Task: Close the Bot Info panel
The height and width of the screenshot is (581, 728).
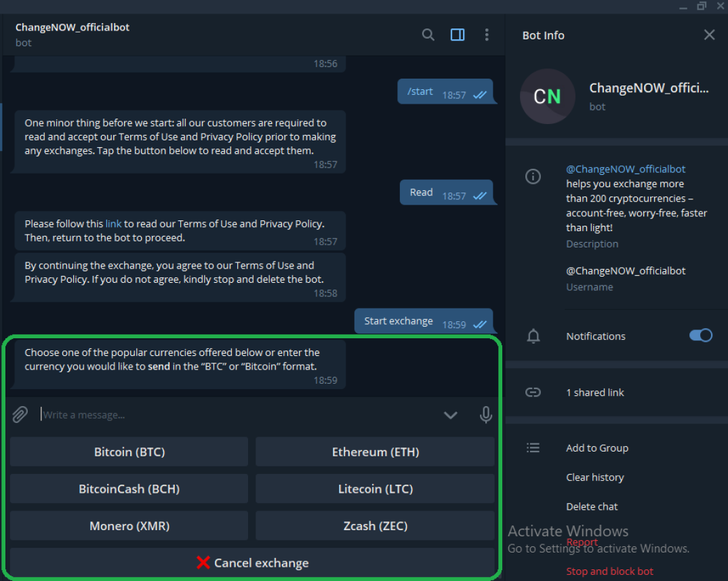Action: click(x=709, y=35)
